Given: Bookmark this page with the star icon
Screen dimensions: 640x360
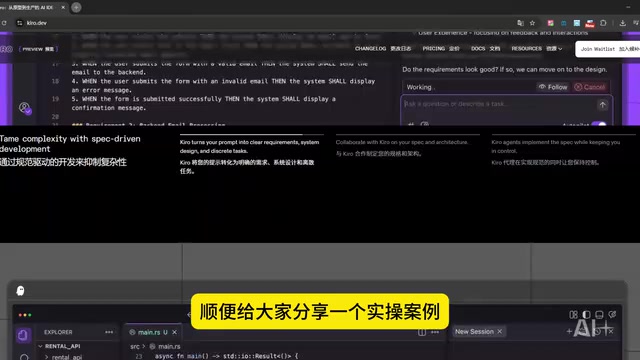Looking at the screenshot, I should pos(532,23).
